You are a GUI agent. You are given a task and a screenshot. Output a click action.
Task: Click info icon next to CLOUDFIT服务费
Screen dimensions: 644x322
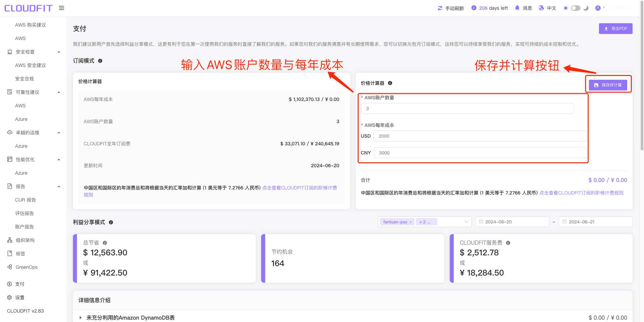click(508, 243)
